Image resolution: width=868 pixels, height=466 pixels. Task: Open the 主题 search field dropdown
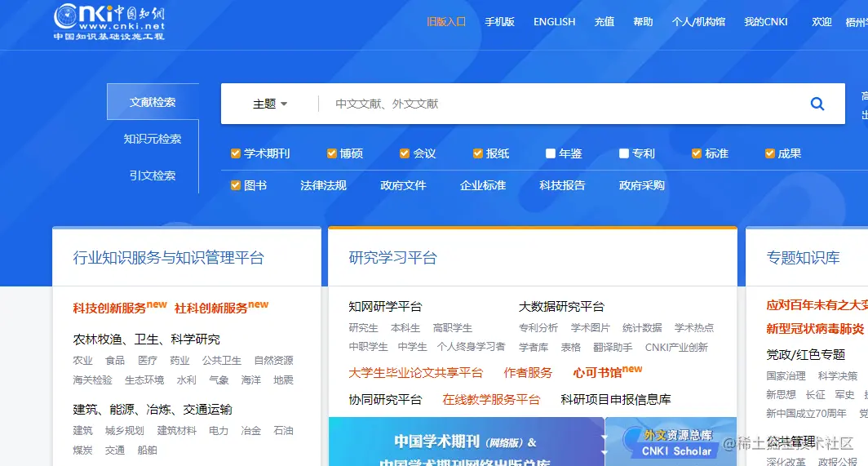pos(270,104)
